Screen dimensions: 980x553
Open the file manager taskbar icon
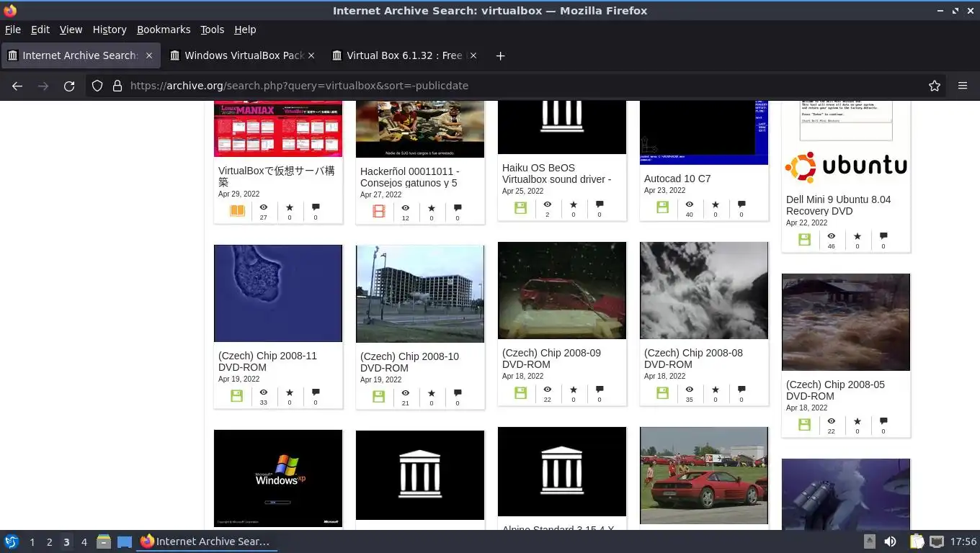(x=104, y=541)
